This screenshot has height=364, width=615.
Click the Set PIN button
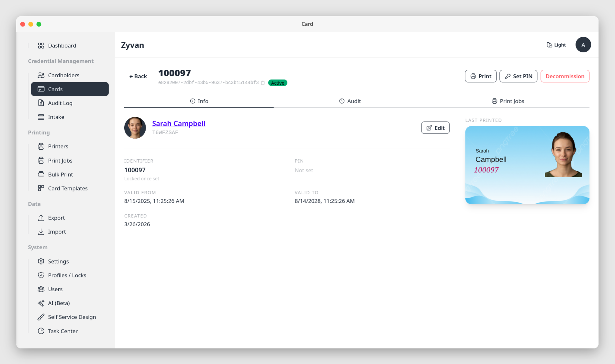click(x=518, y=76)
